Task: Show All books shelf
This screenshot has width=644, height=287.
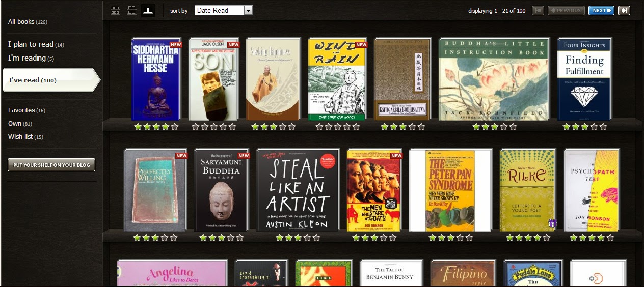Action: click(28, 22)
